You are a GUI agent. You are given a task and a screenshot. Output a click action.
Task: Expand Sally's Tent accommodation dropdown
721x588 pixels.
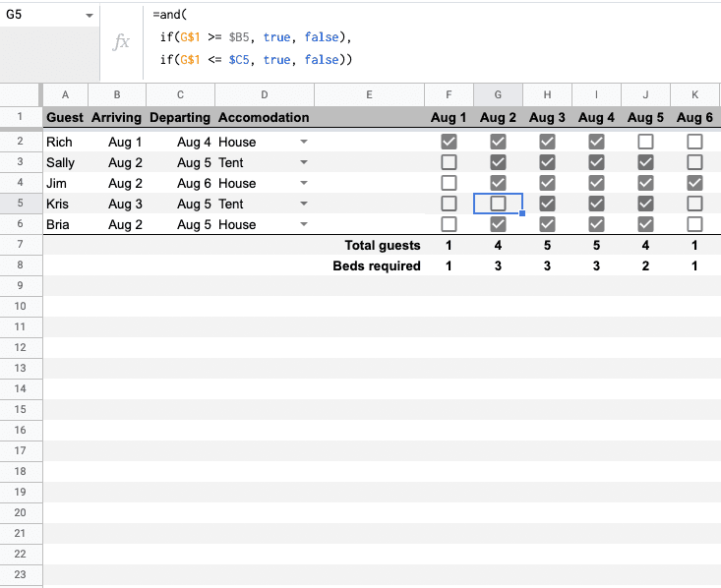[x=303, y=162]
